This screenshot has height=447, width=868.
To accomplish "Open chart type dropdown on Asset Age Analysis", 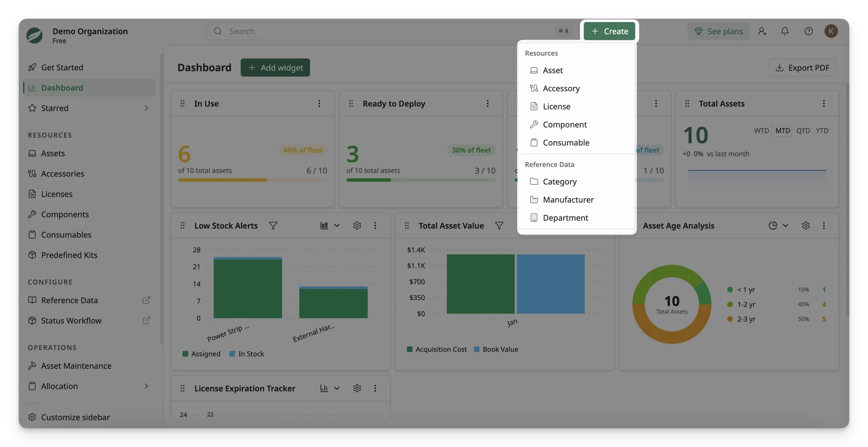I will coord(778,226).
